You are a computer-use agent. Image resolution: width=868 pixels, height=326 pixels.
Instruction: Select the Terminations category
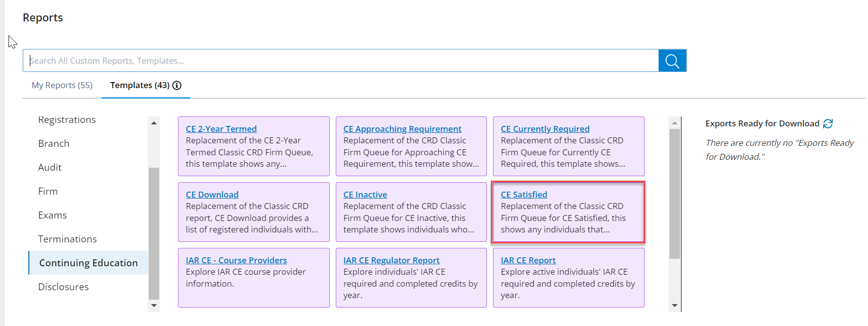coord(68,239)
